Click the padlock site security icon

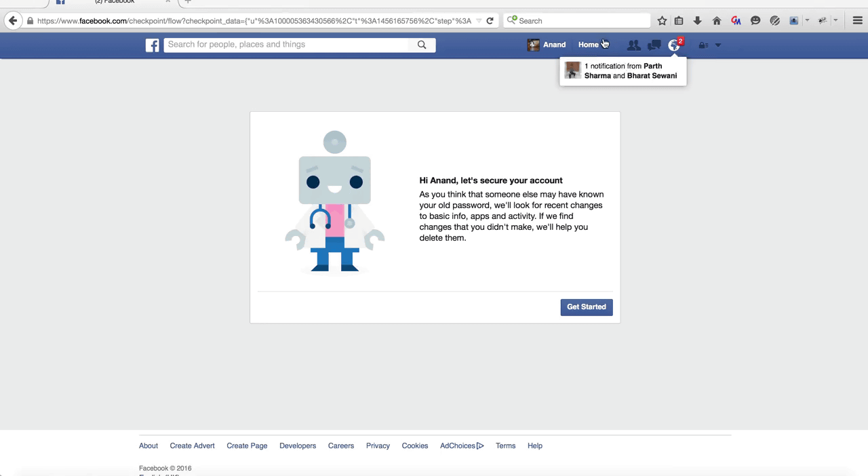point(30,21)
